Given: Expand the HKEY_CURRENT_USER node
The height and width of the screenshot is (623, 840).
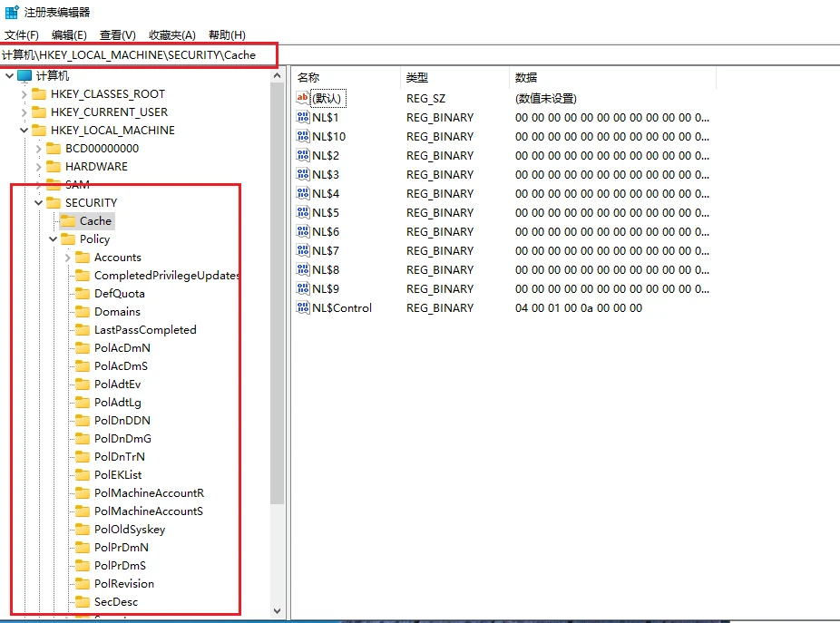Looking at the screenshot, I should (x=24, y=112).
